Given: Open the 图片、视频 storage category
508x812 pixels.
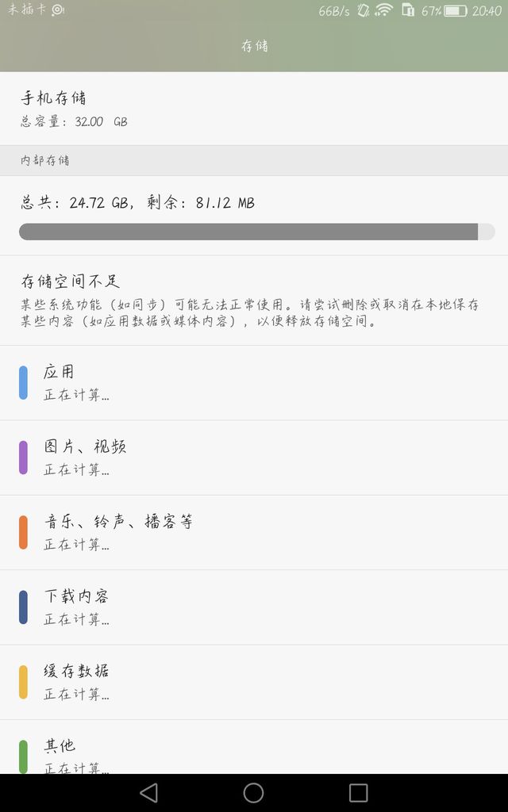Looking at the screenshot, I should (254, 458).
